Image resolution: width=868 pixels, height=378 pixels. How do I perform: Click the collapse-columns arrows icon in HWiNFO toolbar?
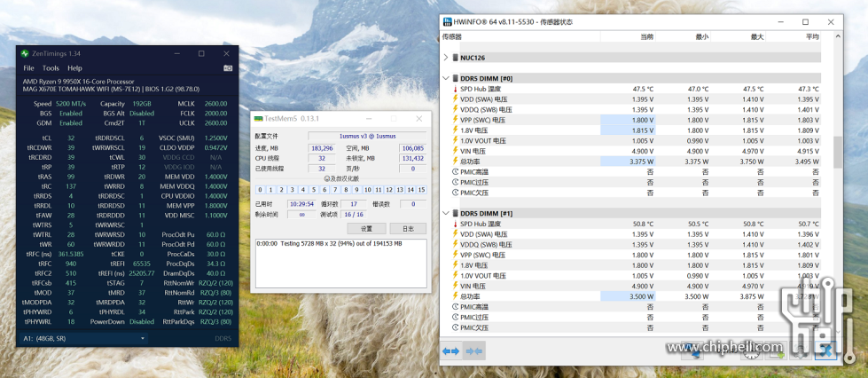pos(474,350)
